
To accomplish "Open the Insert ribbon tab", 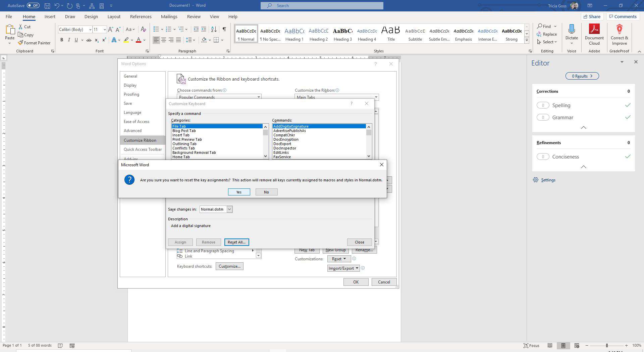I will pyautogui.click(x=50, y=16).
